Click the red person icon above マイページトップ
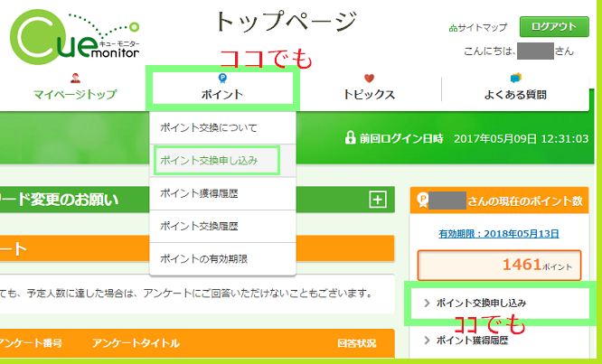 click(x=75, y=78)
